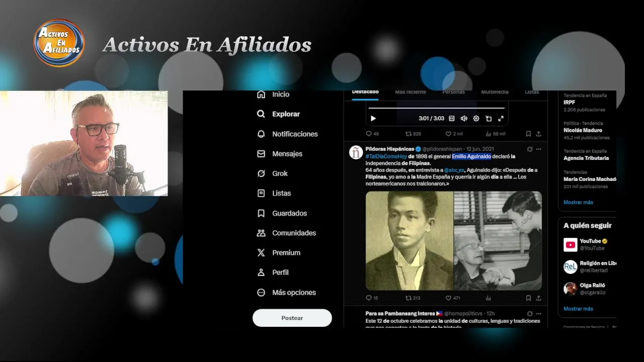Click Mostrar más under A quién seguir
This screenshot has height=362, width=644.
tap(578, 309)
